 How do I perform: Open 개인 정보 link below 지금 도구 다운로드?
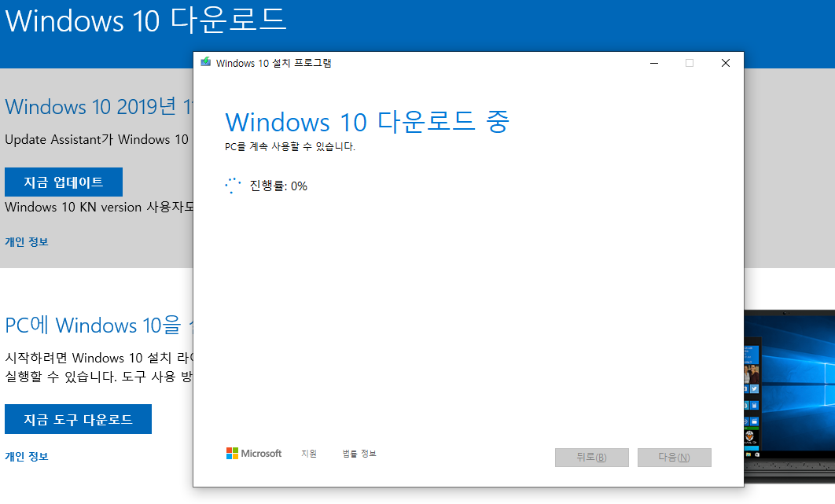[27, 457]
